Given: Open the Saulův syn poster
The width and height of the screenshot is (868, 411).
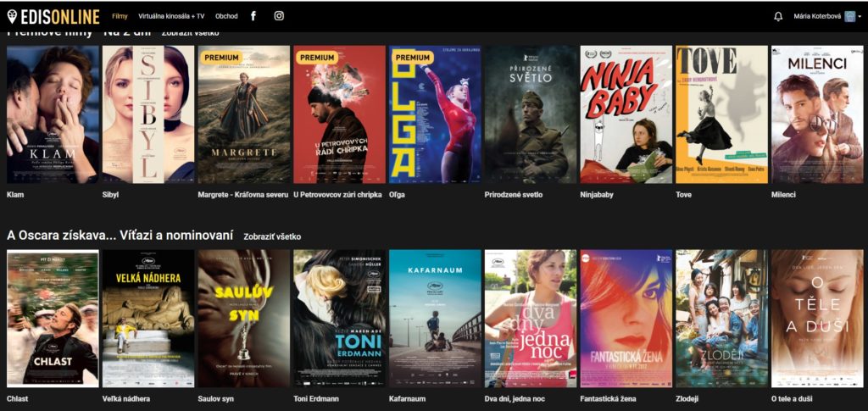Looking at the screenshot, I should click(x=243, y=319).
